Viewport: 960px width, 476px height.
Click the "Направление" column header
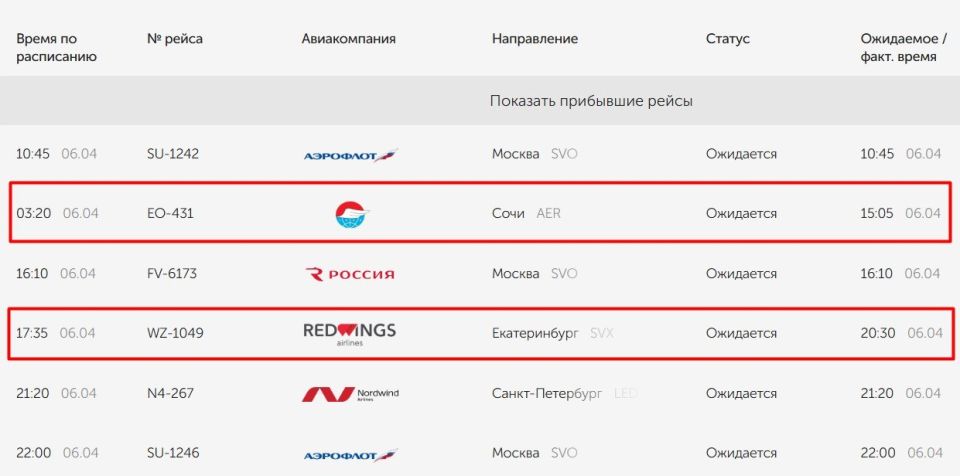[x=535, y=38]
